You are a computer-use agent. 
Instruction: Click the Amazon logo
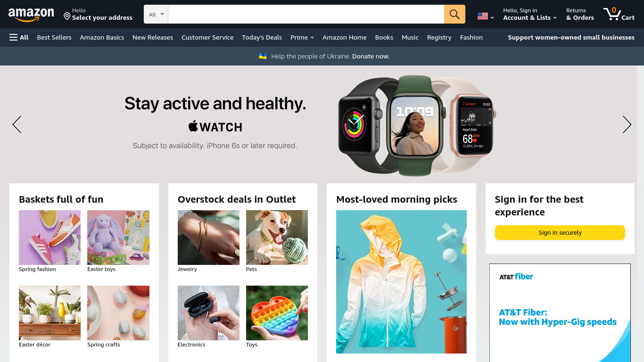point(31,15)
